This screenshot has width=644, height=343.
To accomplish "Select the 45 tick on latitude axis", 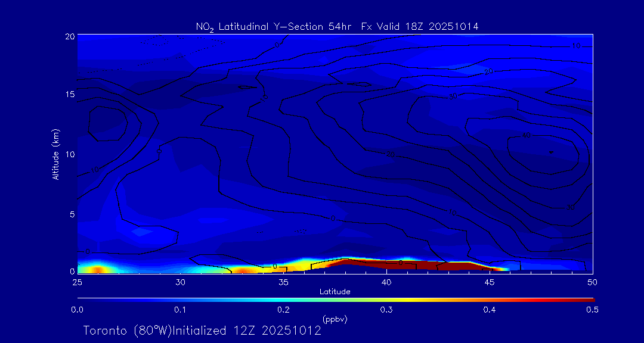I will [489, 281].
